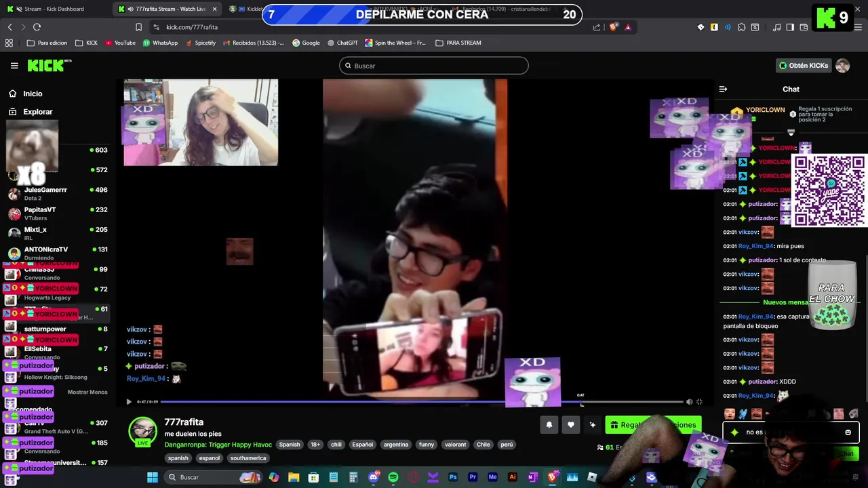Open YouTube bookmark
This screenshot has width=868, height=488.
120,43
